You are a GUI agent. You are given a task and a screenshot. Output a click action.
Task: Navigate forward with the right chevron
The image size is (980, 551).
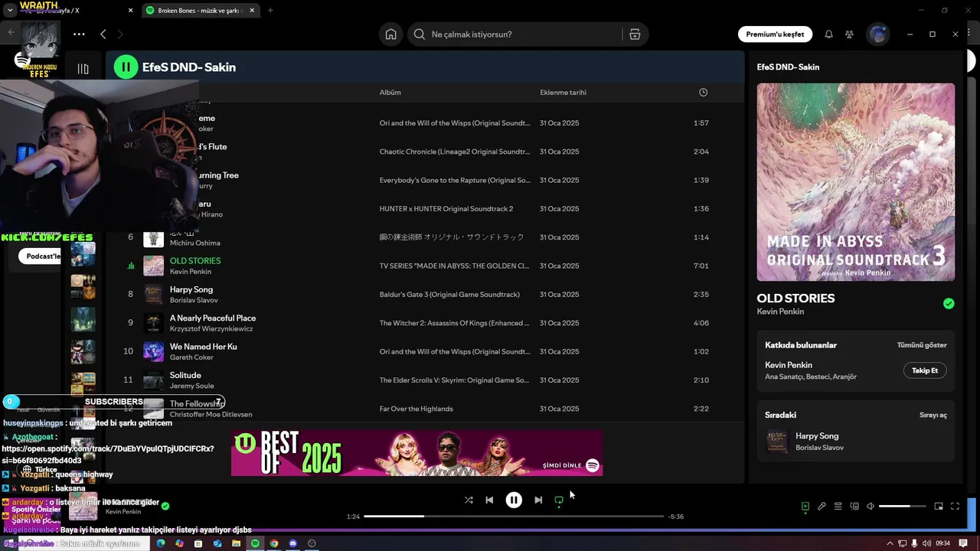119,34
